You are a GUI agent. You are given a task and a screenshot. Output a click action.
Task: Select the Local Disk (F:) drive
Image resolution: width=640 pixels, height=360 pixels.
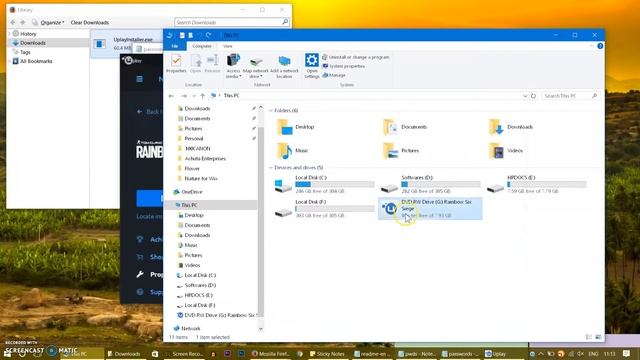pyautogui.click(x=324, y=209)
